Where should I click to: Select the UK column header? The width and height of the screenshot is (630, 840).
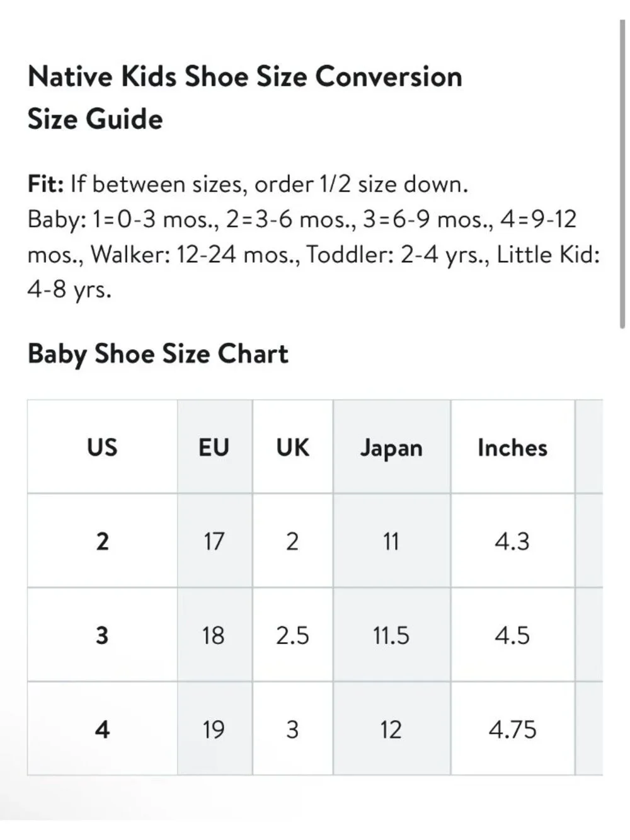pyautogui.click(x=292, y=447)
